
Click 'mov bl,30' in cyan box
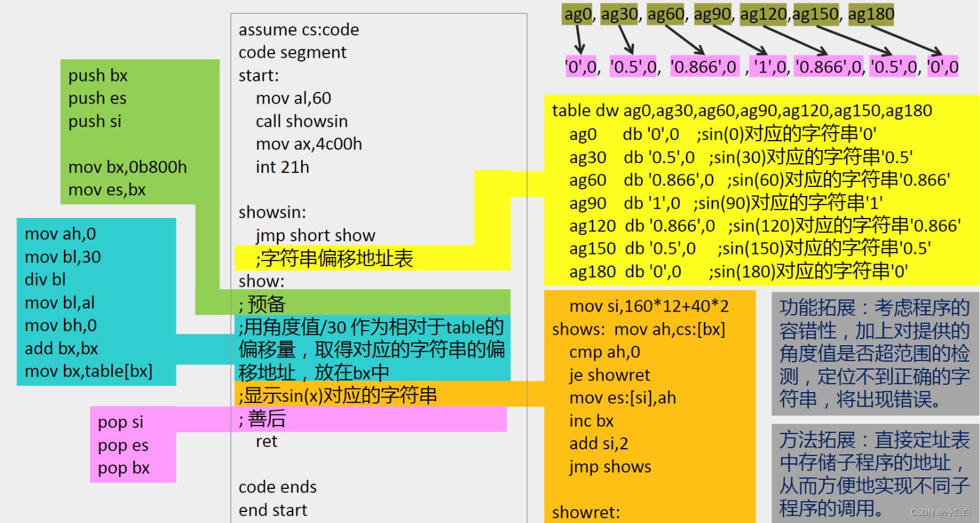63,257
